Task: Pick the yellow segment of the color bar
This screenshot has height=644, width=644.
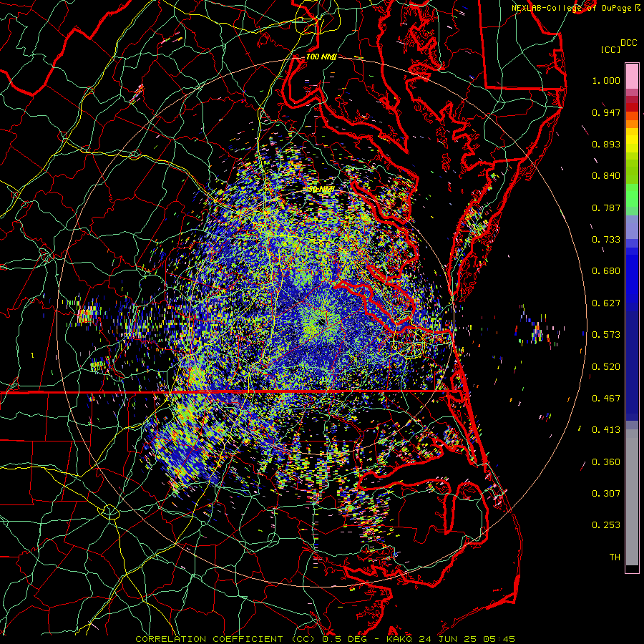Action: pyautogui.click(x=632, y=140)
